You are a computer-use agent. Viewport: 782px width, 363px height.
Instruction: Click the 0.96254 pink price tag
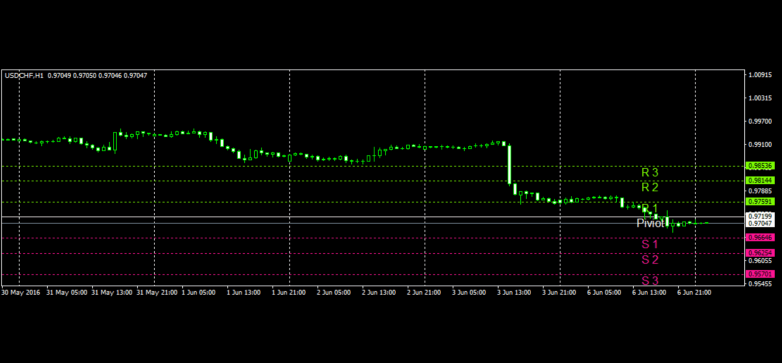(x=760, y=253)
